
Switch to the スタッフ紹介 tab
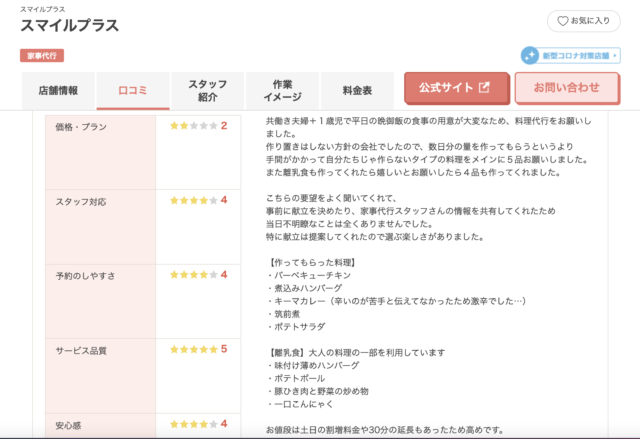pos(207,90)
